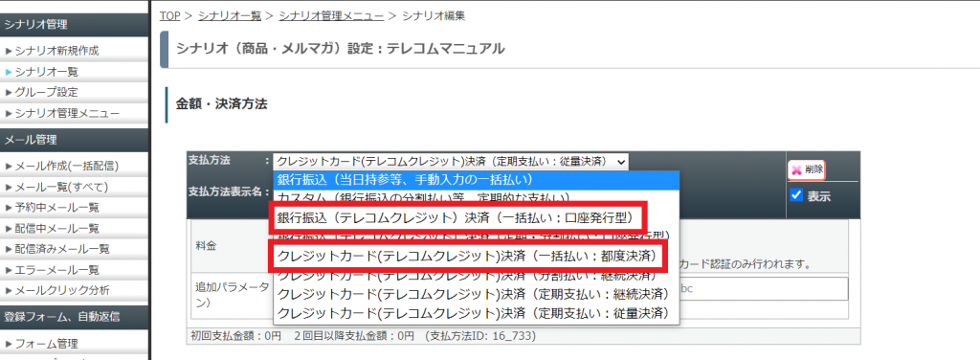Click the red X icon on 削除
980x360 pixels.
797,170
